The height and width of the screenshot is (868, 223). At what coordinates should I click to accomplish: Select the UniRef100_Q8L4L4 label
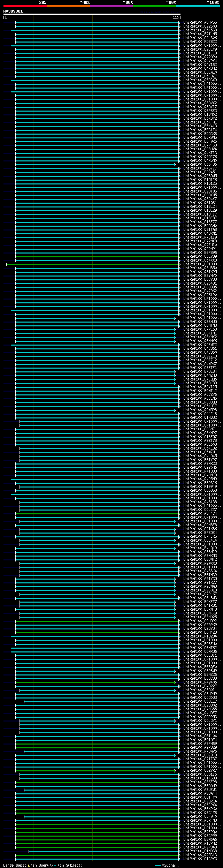click(200, 540)
